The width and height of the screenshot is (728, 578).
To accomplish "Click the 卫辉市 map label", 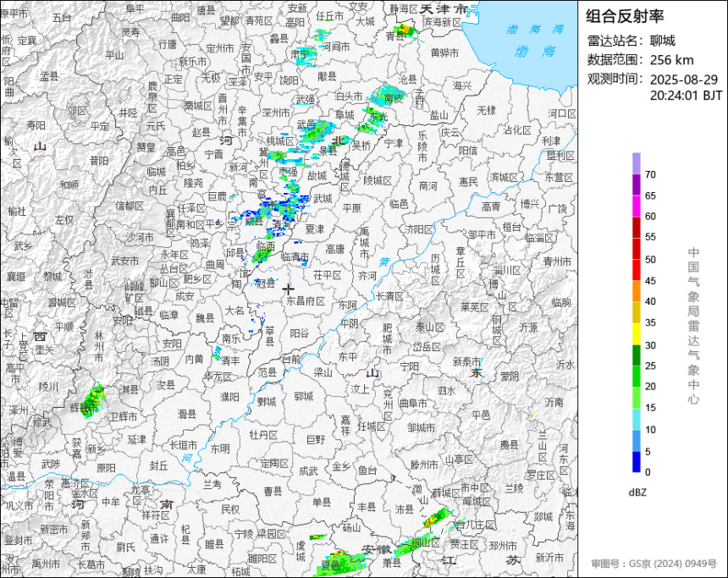I will (x=123, y=417).
